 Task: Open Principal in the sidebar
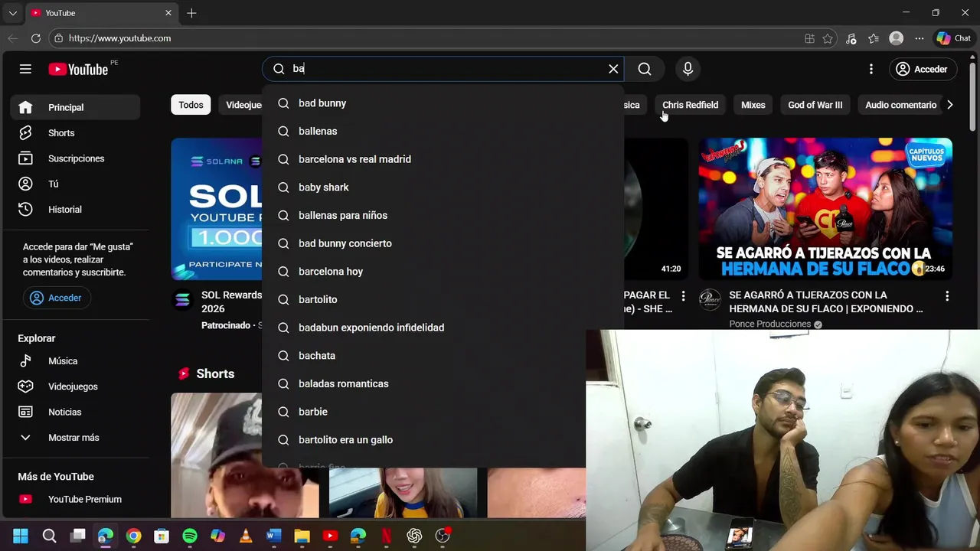[75, 107]
